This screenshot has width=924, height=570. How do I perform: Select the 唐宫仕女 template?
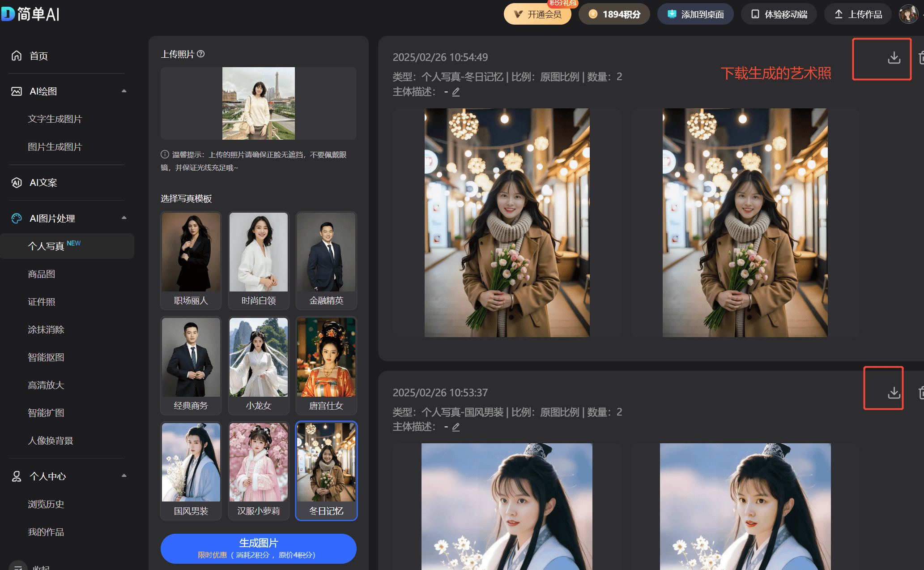click(326, 365)
